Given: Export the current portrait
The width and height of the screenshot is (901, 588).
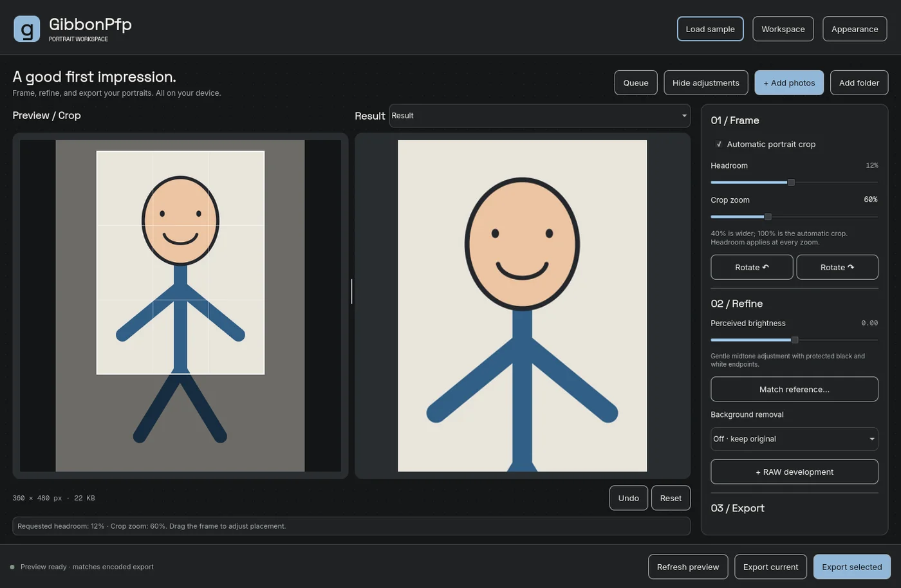Looking at the screenshot, I should pyautogui.click(x=770, y=567).
